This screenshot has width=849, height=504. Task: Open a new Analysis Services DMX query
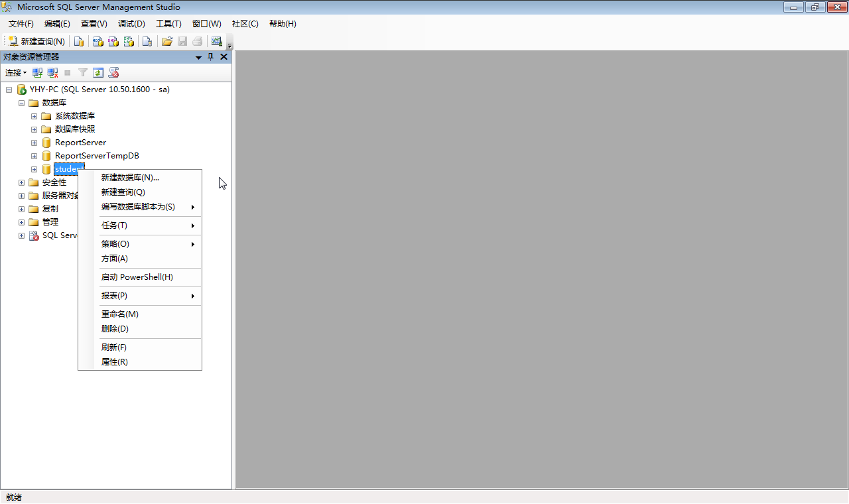(x=113, y=41)
